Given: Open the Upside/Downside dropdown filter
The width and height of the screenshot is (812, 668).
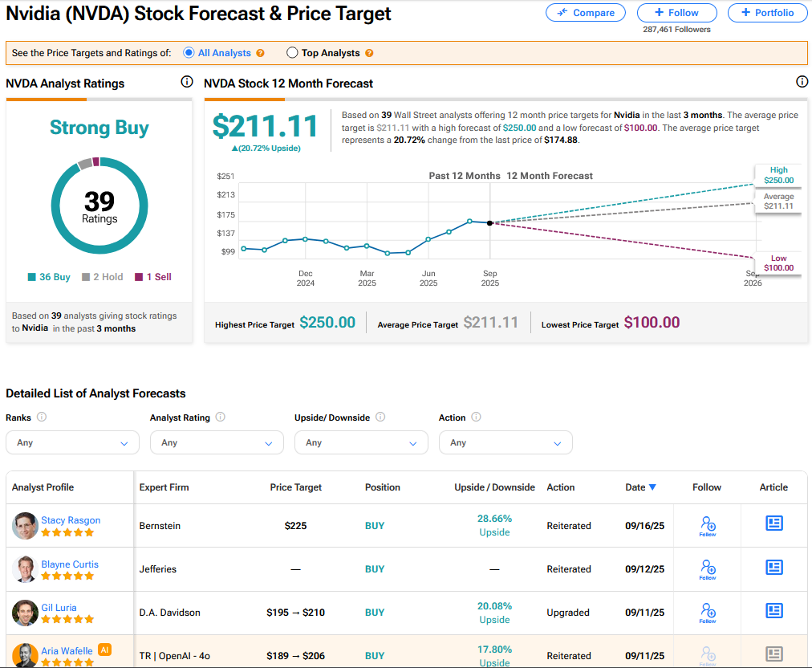Looking at the screenshot, I should pos(361,442).
